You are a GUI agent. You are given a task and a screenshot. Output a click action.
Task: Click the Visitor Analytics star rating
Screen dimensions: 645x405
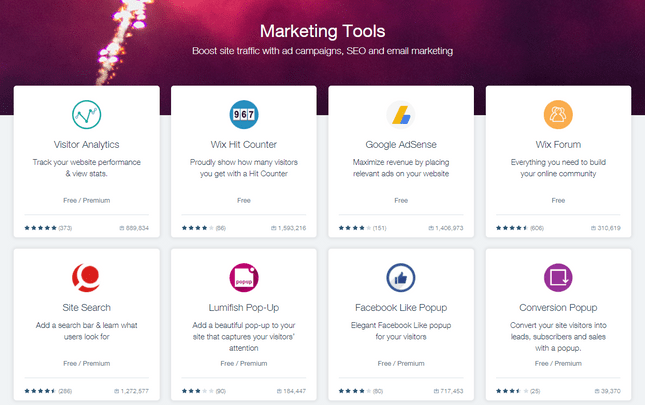pyautogui.click(x=40, y=227)
